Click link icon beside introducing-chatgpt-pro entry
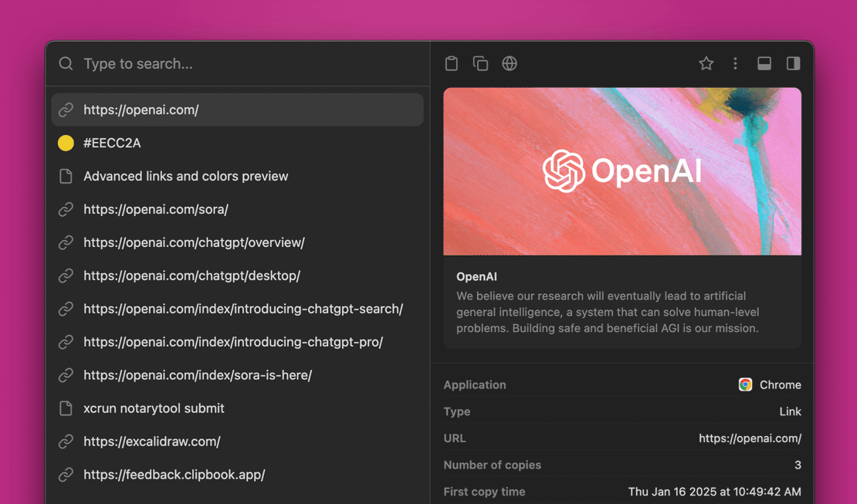This screenshot has height=504, width=857. point(66,342)
